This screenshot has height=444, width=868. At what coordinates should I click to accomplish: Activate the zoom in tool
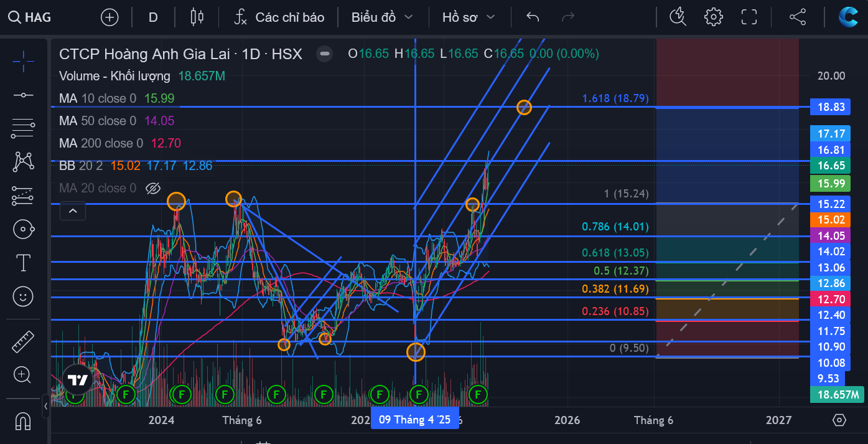(24, 375)
